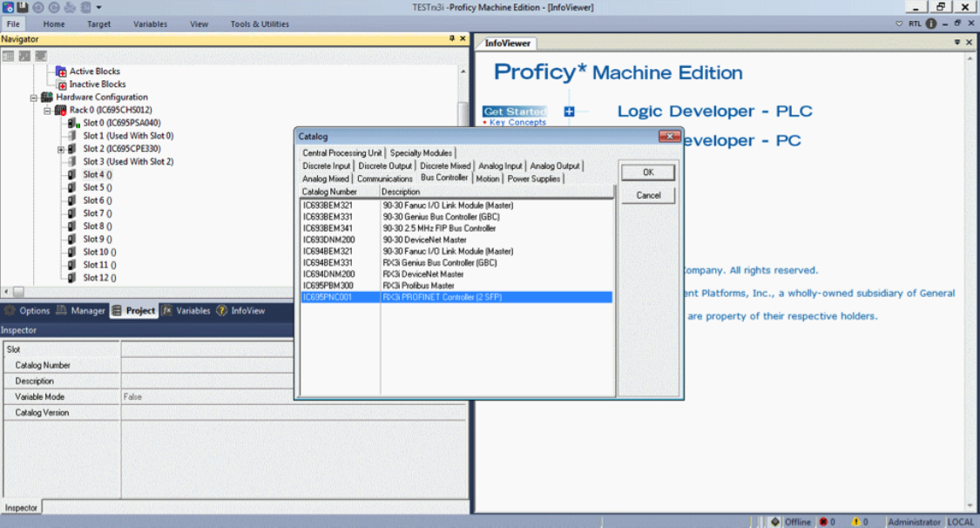The image size is (980, 528).
Task: Switch to the InfoView navigator tab
Action: (x=240, y=310)
